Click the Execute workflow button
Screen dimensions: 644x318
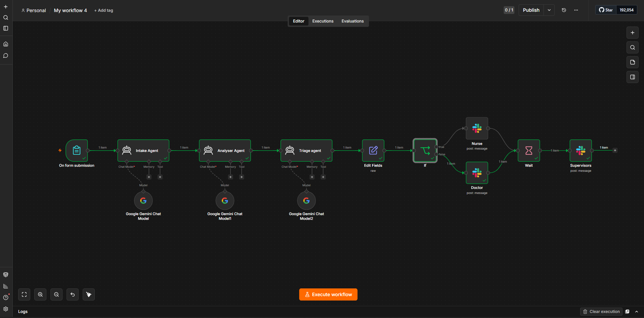click(x=328, y=294)
